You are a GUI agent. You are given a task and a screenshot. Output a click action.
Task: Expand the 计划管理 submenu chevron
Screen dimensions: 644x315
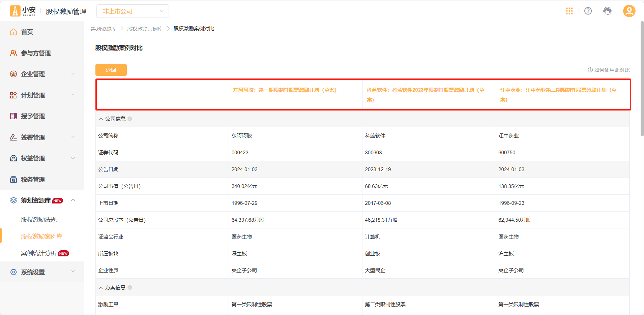(x=73, y=95)
